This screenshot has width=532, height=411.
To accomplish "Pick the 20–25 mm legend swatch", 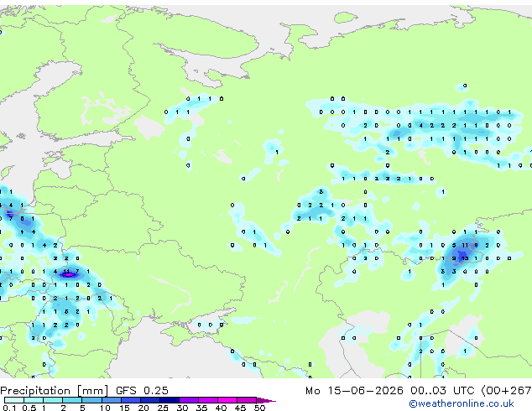I will pyautogui.click(x=150, y=400).
